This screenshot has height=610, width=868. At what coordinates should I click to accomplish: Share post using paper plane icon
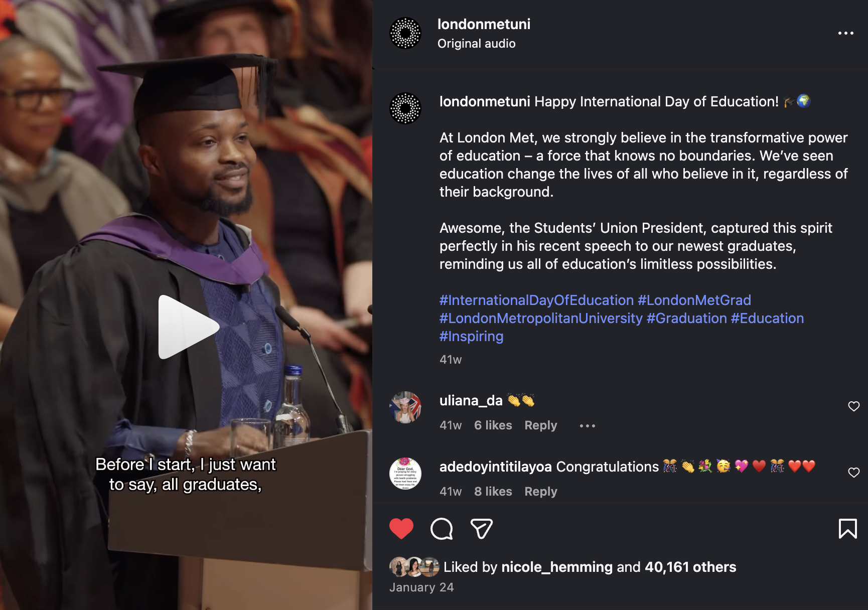click(x=482, y=529)
